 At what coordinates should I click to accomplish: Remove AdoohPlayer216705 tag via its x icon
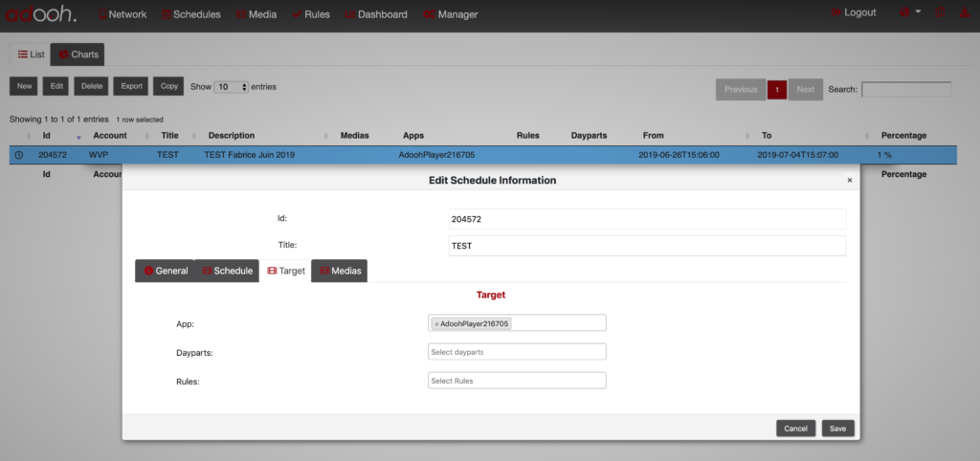[437, 324]
